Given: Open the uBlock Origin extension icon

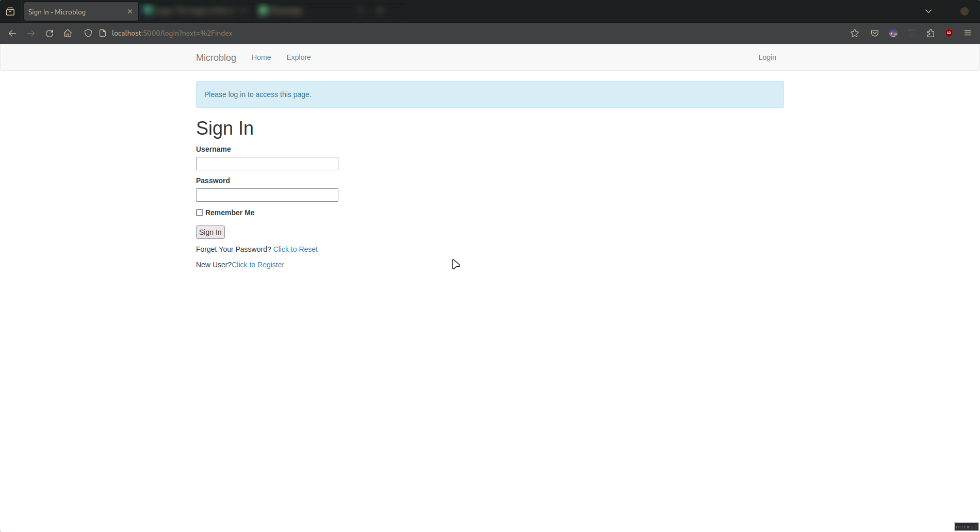Looking at the screenshot, I should point(949,33).
